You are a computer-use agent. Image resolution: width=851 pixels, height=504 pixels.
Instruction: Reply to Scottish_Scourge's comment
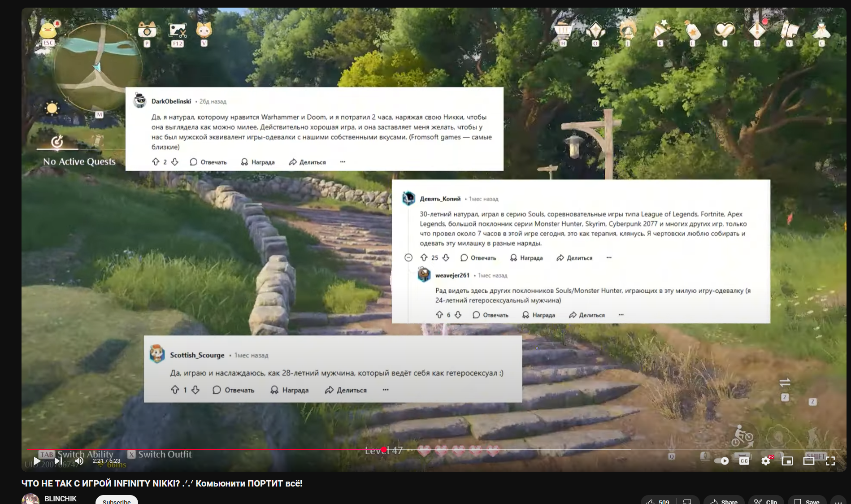233,390
